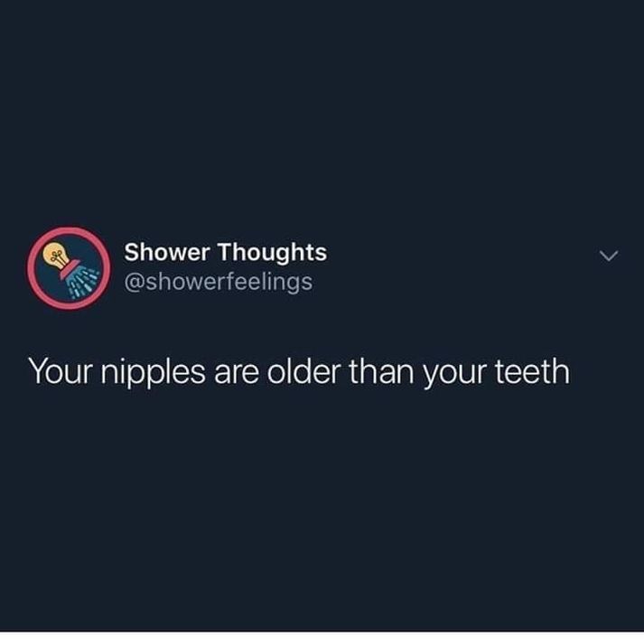Click the word "older" in the tweet
The height and width of the screenshot is (644, 644).
click(x=303, y=371)
